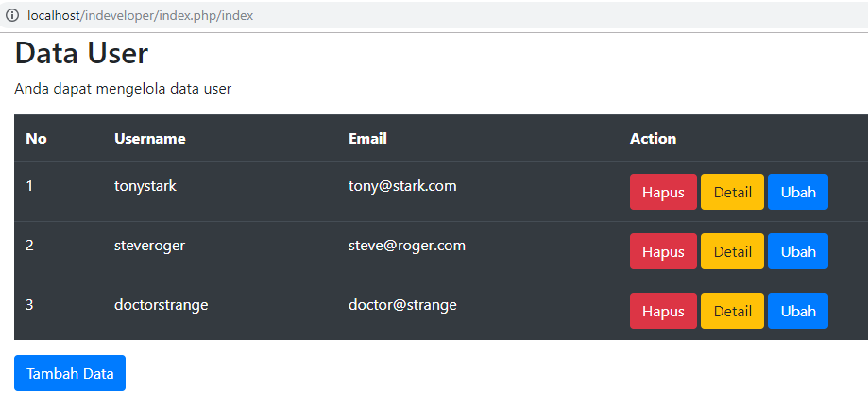Click the Username column header
Image resolution: width=868 pixels, height=409 pixels.
pos(150,139)
